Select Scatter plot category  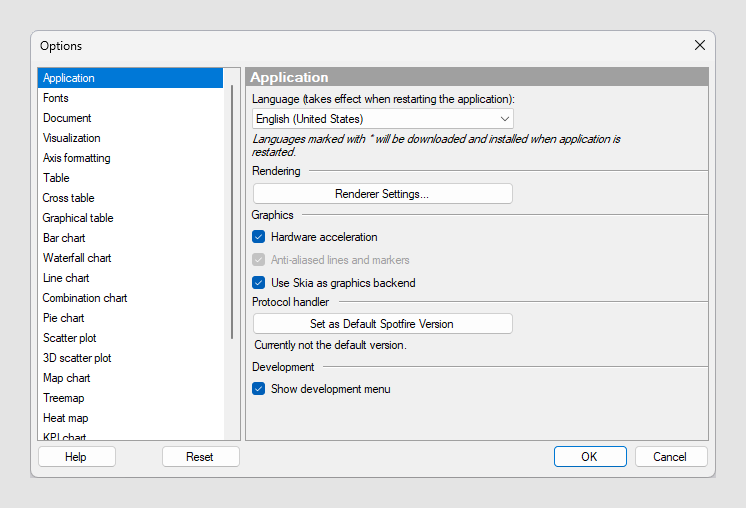pos(69,338)
